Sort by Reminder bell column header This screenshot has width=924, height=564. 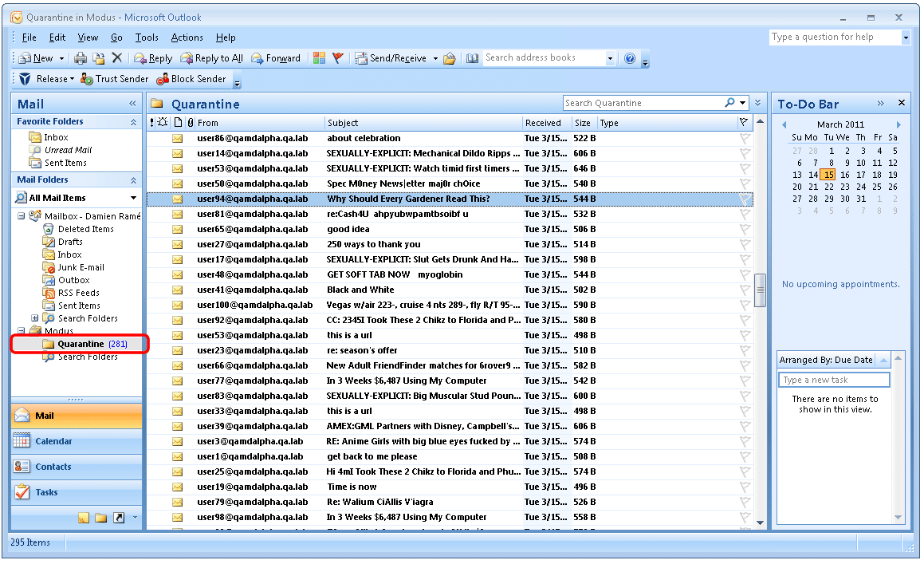point(163,123)
